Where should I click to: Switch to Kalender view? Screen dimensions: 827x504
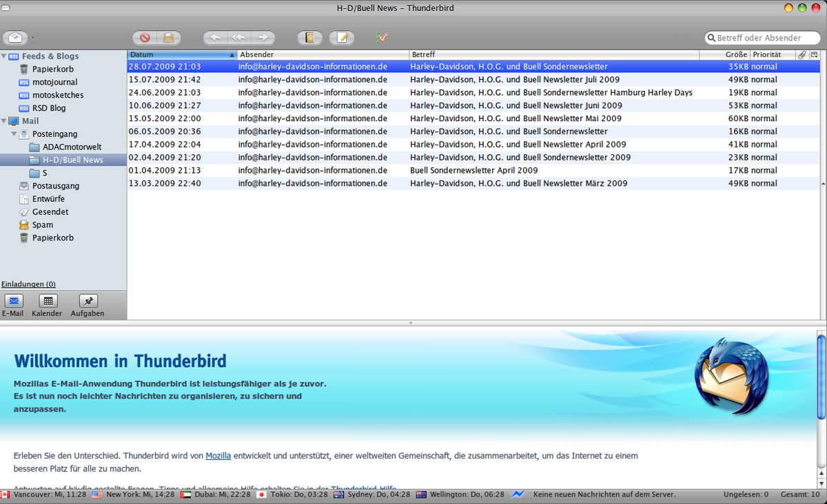click(47, 302)
